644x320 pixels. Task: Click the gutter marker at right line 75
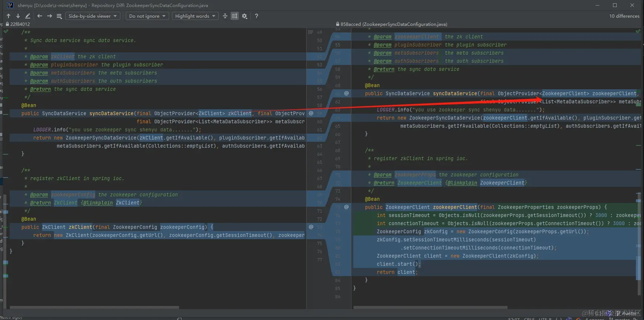pyautogui.click(x=346, y=207)
